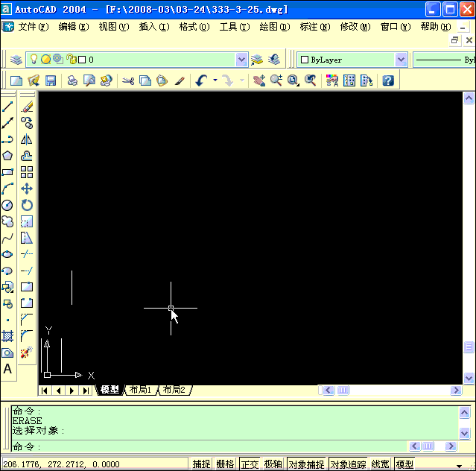Open the undo history dropdown arrow
The image size is (476, 471).
[x=215, y=80]
